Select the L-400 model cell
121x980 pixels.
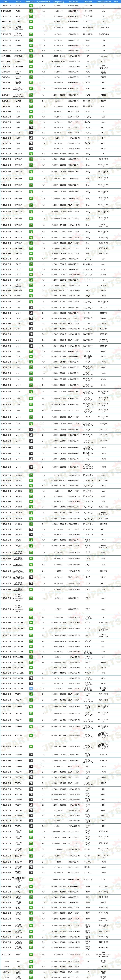pos(18,467)
